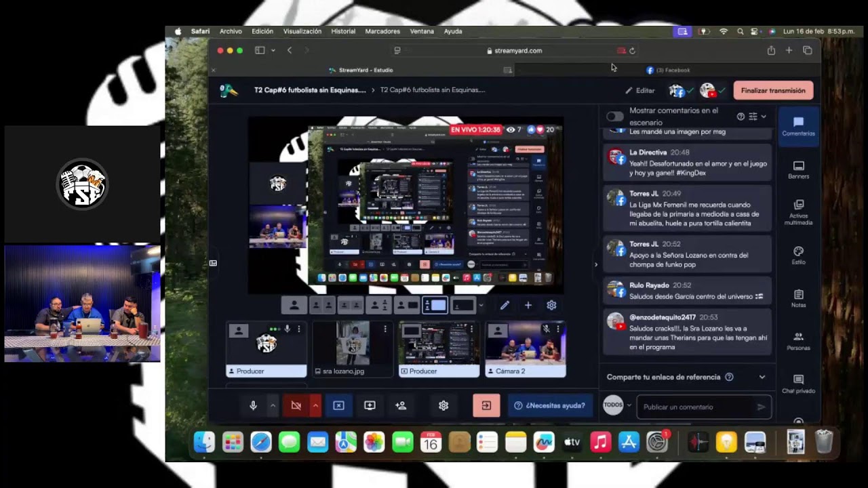This screenshot has height=488, width=868.
Task: Open layout settings gear beside the plus icon
Action: [551, 306]
